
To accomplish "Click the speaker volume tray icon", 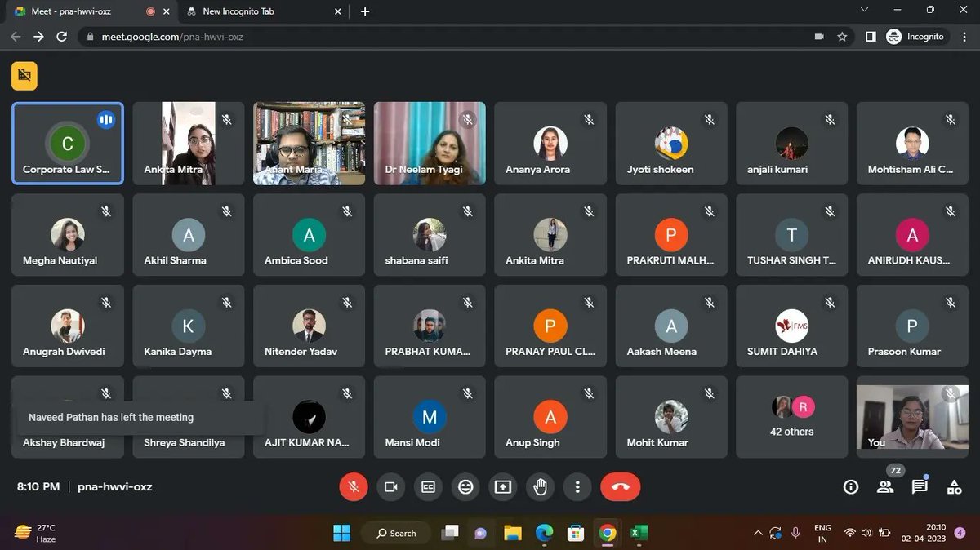I will click(x=867, y=533).
